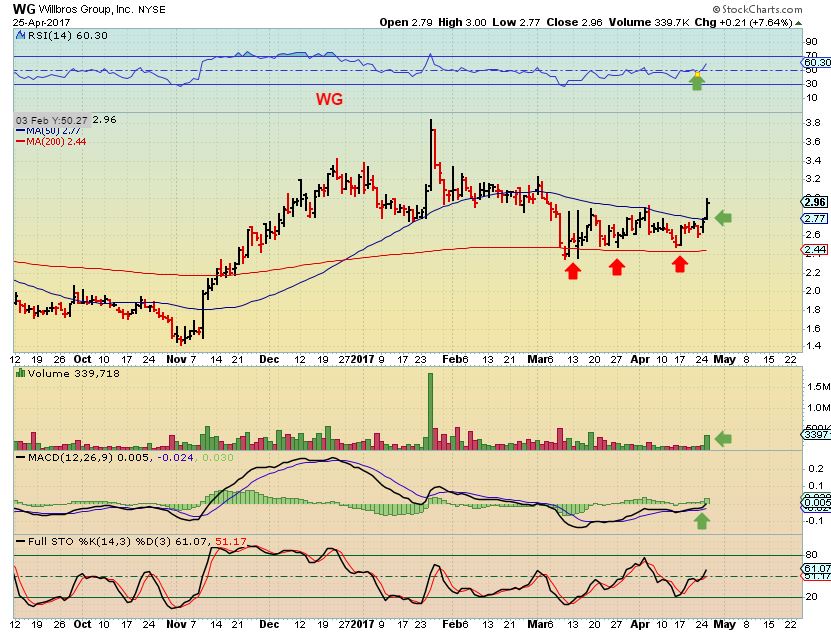
Task: Click the MA(50) 2.77 legend entry
Action: [x=49, y=131]
